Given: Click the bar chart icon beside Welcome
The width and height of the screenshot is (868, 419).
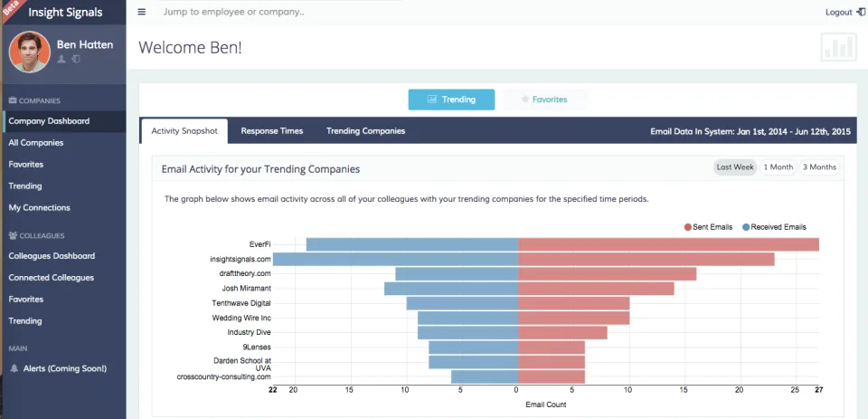Looking at the screenshot, I should pyautogui.click(x=839, y=47).
